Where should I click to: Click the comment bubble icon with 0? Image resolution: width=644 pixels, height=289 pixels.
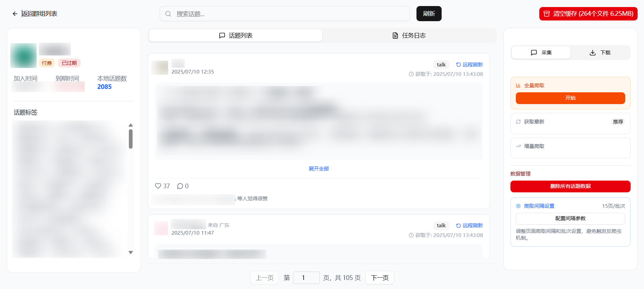180,186
